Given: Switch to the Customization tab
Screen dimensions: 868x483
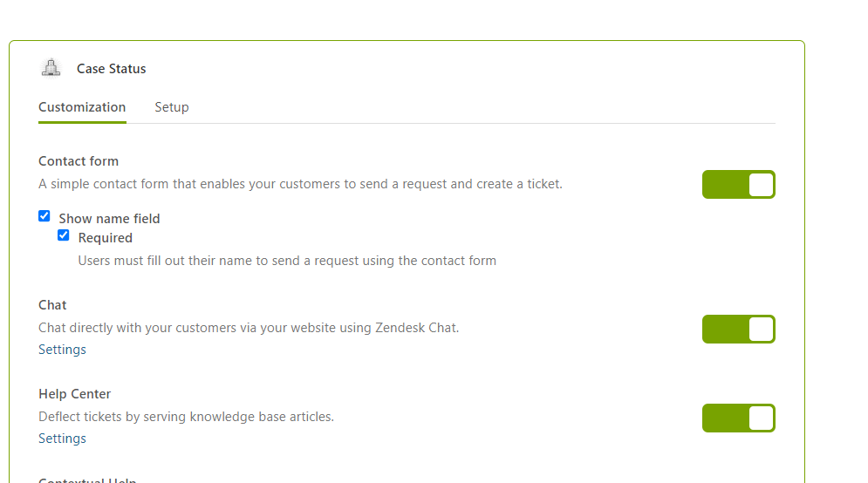Looking at the screenshot, I should point(82,107).
